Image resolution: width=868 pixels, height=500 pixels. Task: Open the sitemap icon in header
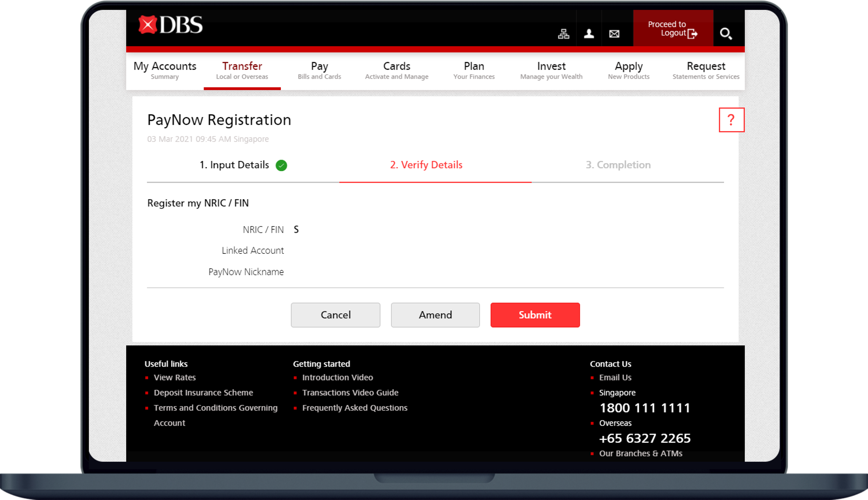[564, 34]
